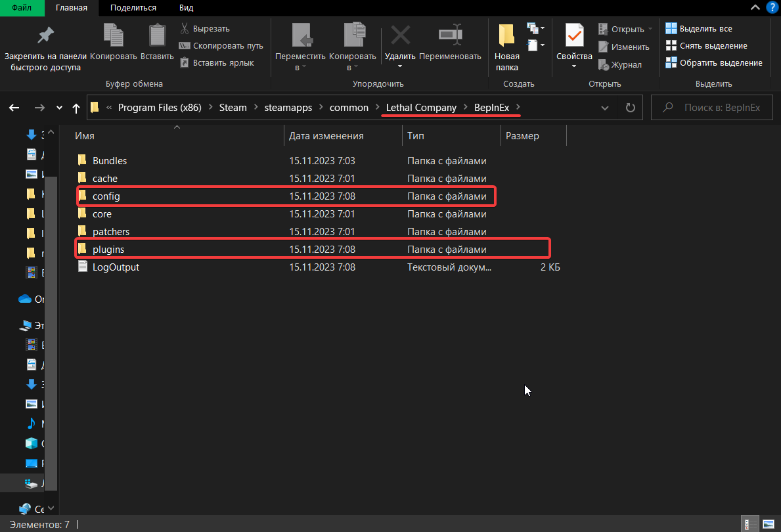The width and height of the screenshot is (781, 532).
Task: Create a Новая папка
Action: (507, 47)
